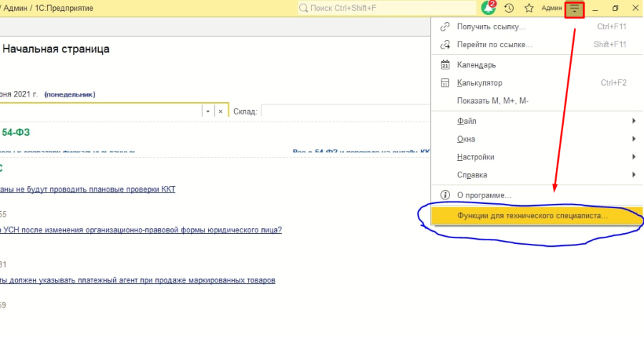This screenshot has width=644, height=339.
Task: Open link about плановые проверки ККТ
Action: point(87,190)
